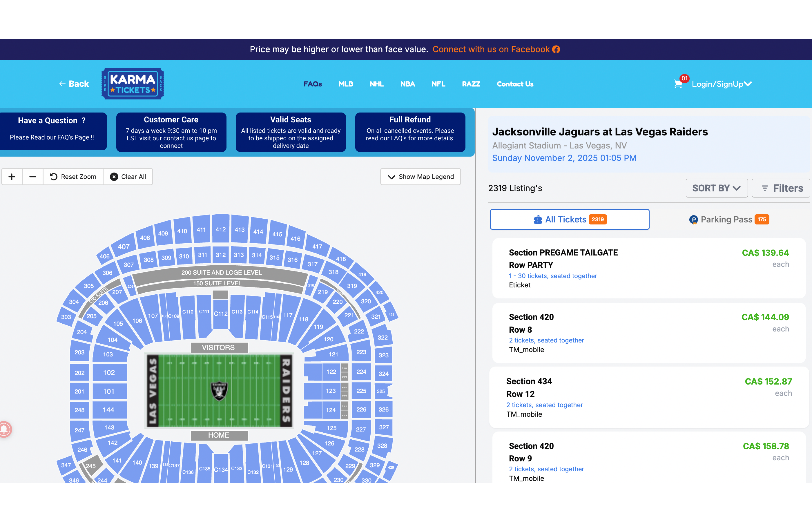Open the FAQs page link
The image size is (812, 522).
pyautogui.click(x=312, y=84)
